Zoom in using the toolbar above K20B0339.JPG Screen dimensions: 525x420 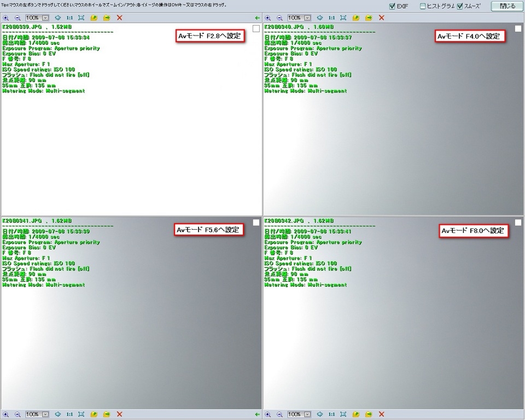pyautogui.click(x=5, y=17)
